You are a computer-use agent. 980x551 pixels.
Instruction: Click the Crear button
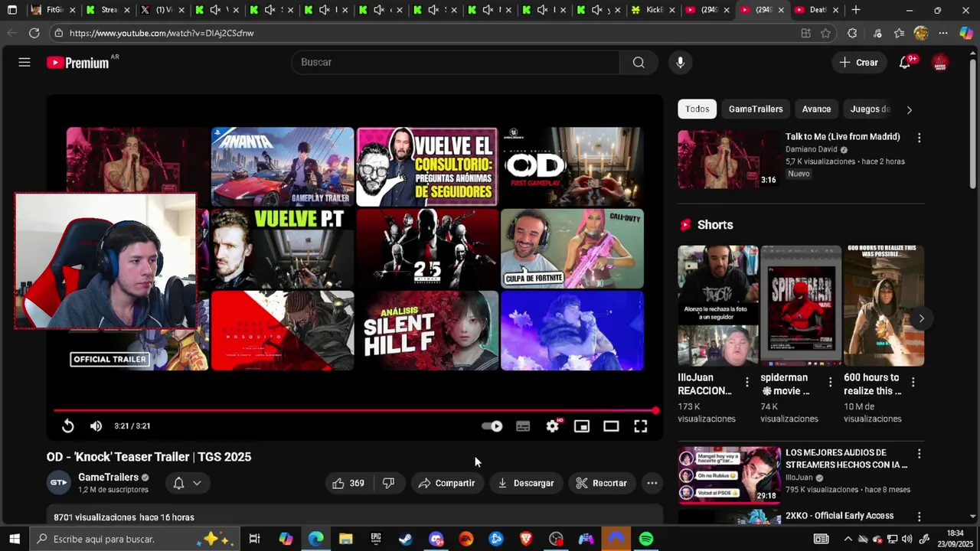pos(859,63)
